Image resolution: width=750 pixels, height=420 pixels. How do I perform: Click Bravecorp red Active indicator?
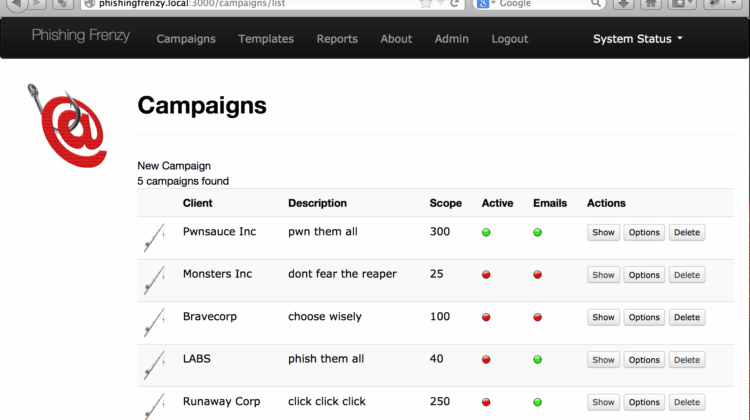[486, 317]
